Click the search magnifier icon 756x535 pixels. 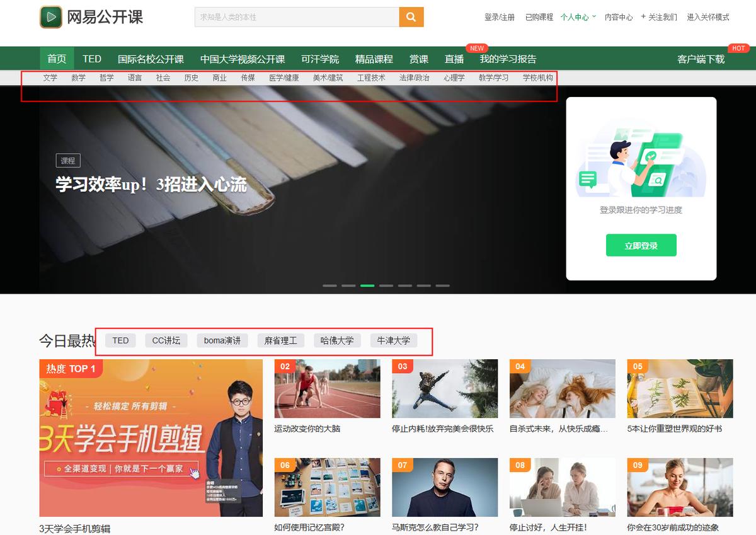click(x=411, y=17)
